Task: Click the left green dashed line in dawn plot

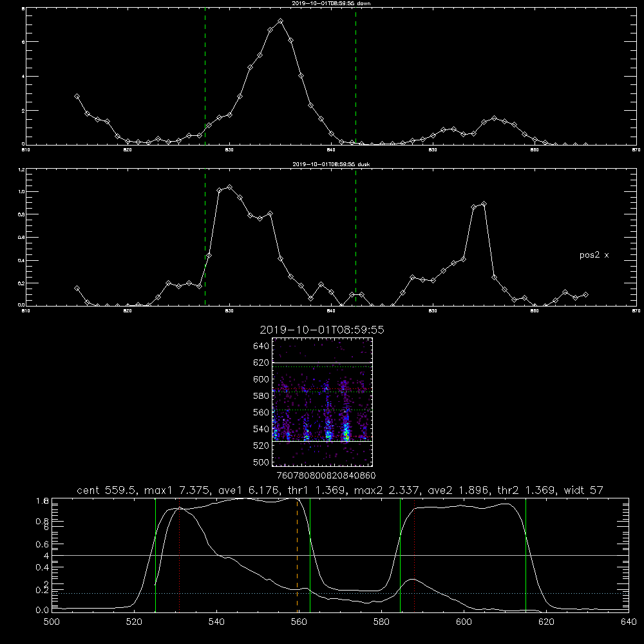Action: pos(205,76)
